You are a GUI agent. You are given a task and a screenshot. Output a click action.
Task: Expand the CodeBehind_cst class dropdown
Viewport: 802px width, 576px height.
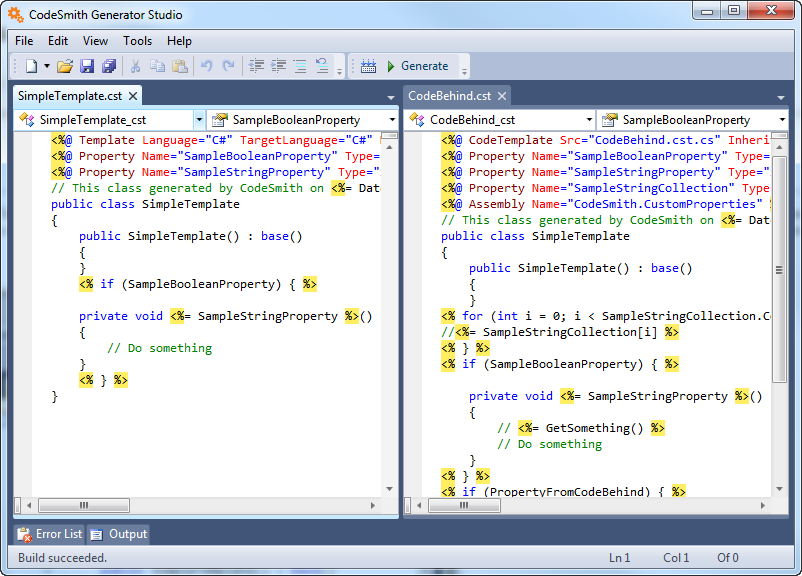pos(589,120)
